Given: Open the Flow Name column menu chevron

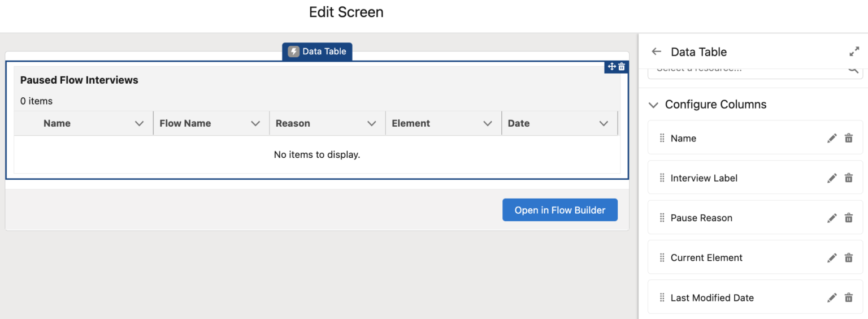Looking at the screenshot, I should (255, 123).
